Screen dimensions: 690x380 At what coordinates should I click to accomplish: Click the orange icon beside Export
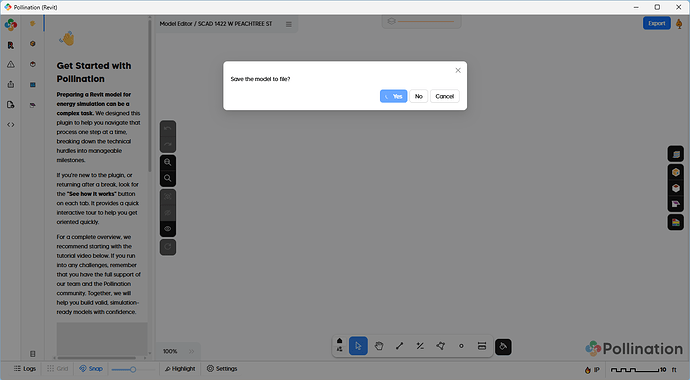679,24
